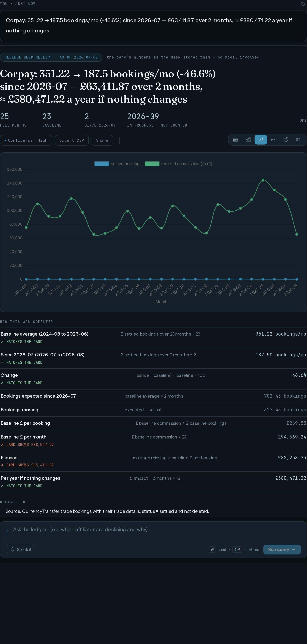Click '2026-09 IN PROGRESS · NOT COUNTED' stat
The image size is (307, 644).
tap(157, 120)
